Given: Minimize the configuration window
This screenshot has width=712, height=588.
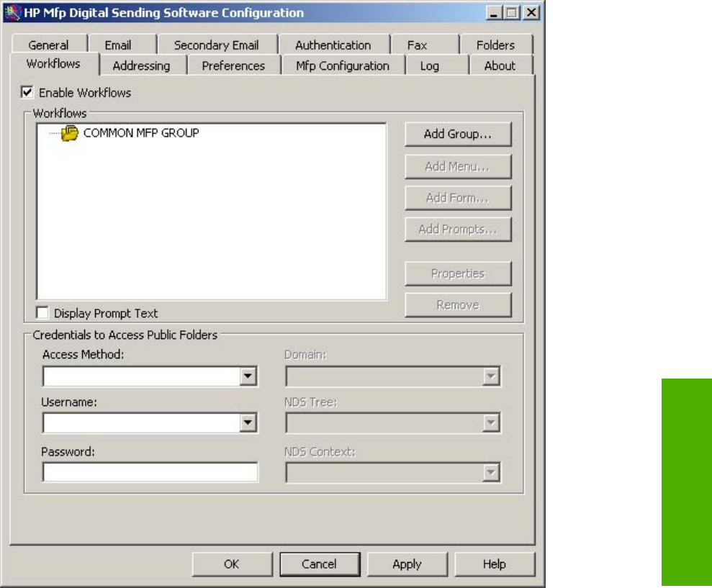Looking at the screenshot, I should 494,12.
